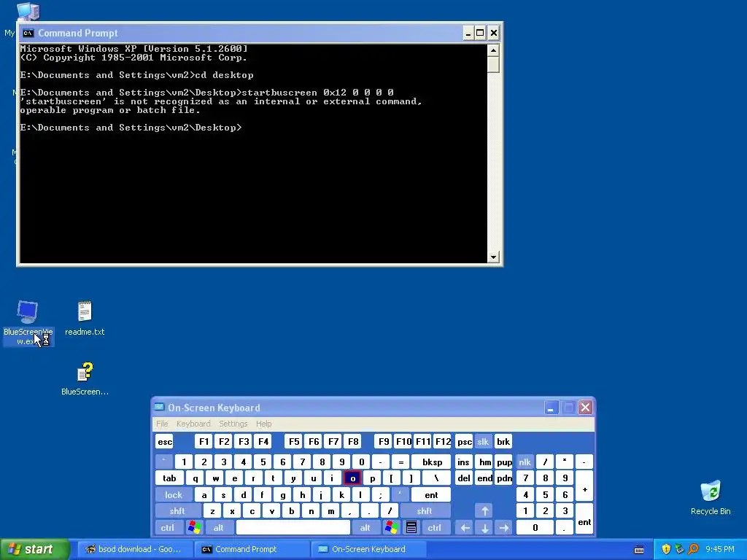
Task: Click the On-Screen Keyboard title icon
Action: click(x=159, y=408)
